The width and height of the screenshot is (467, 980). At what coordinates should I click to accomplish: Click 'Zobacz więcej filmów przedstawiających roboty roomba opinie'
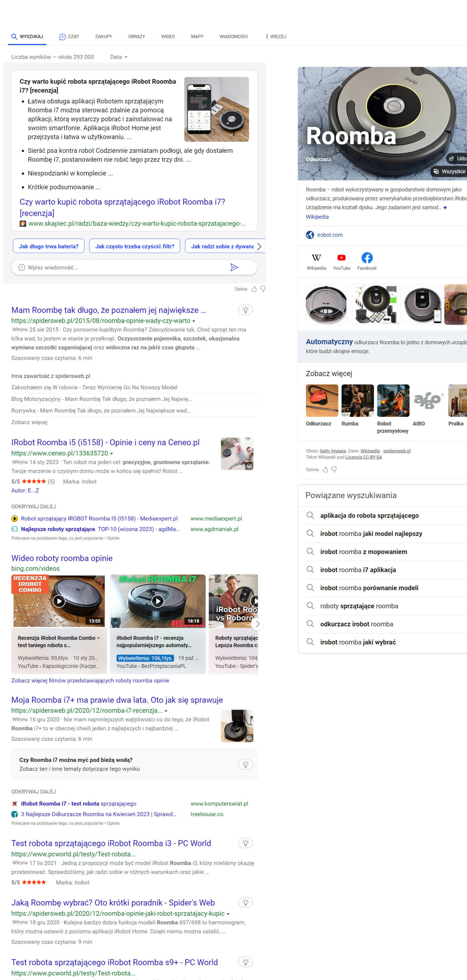[90, 680]
